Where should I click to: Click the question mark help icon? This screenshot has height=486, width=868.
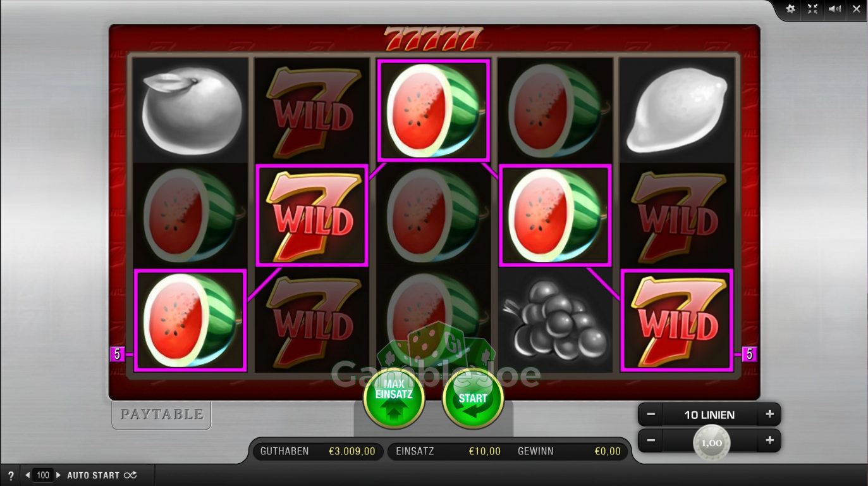pos(11,475)
